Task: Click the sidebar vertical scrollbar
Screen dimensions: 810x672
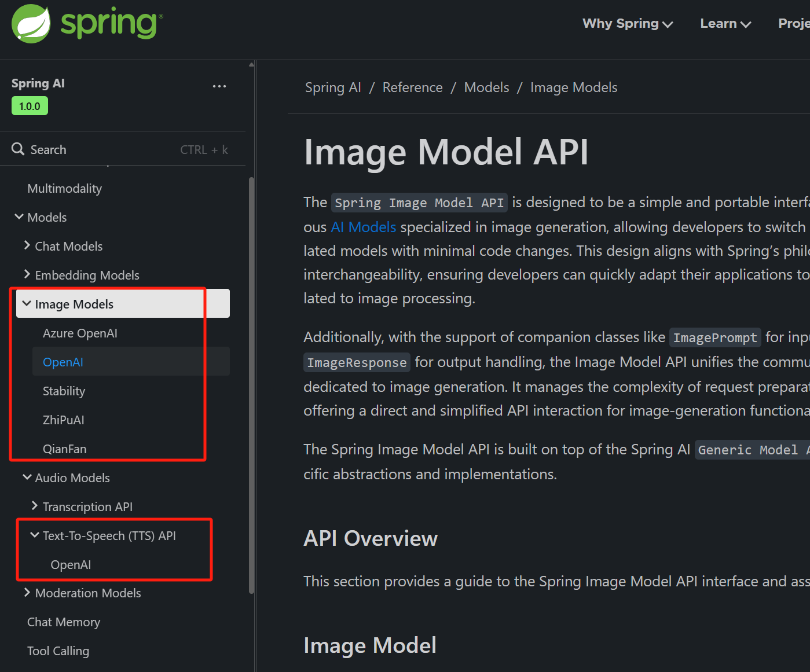Action: pos(251,385)
